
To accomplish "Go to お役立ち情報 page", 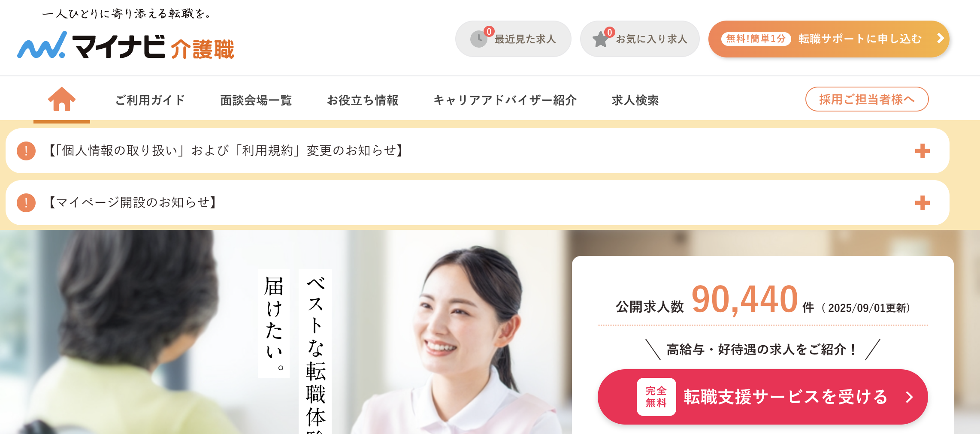I will pyautogui.click(x=363, y=100).
